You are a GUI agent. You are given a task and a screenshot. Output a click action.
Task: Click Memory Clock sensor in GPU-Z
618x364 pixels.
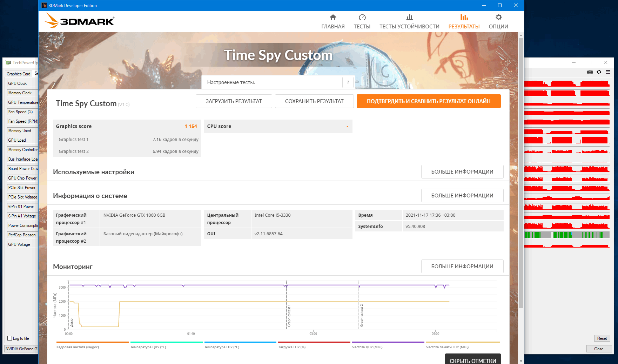[22, 93]
